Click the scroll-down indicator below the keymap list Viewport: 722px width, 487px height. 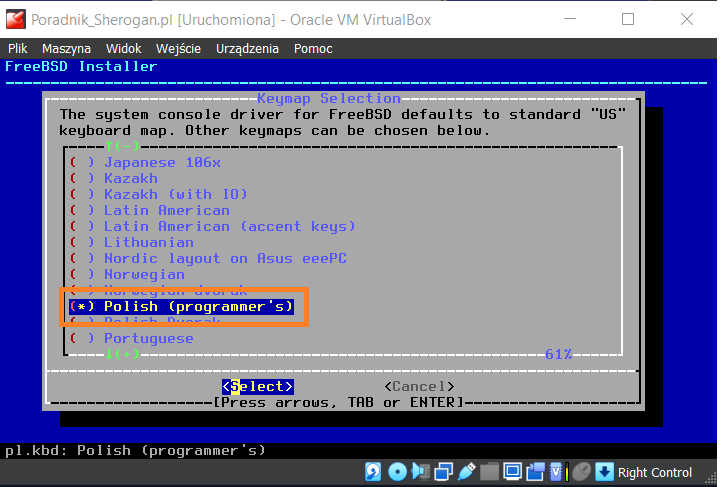123,354
